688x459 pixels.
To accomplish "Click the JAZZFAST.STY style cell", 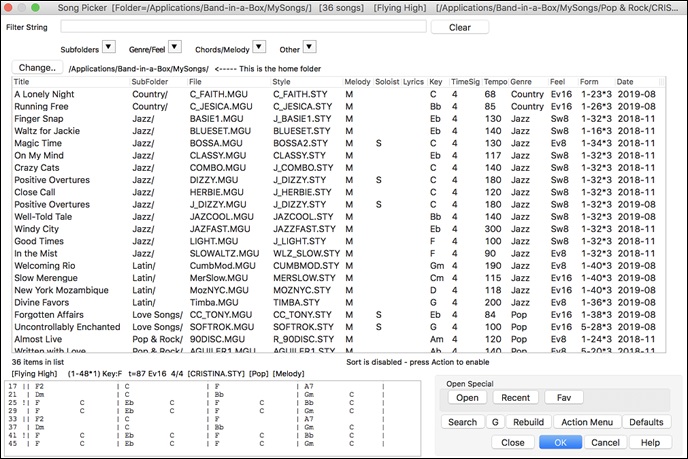I will [304, 229].
